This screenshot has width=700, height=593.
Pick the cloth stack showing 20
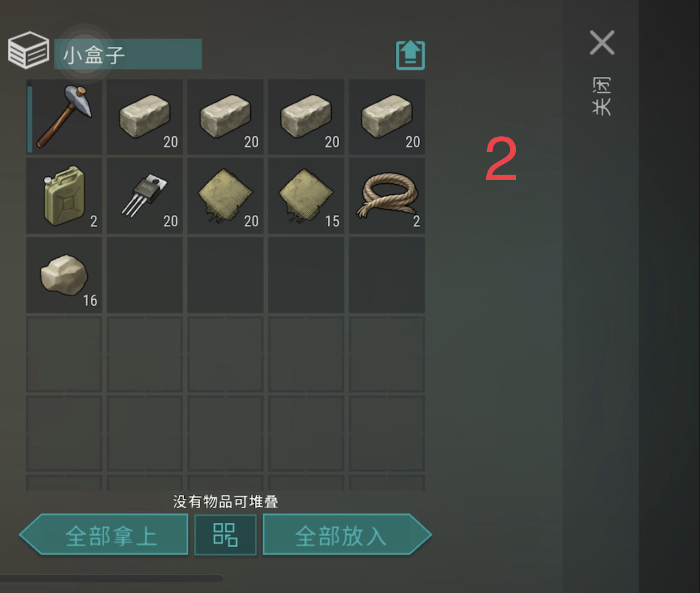tap(225, 196)
